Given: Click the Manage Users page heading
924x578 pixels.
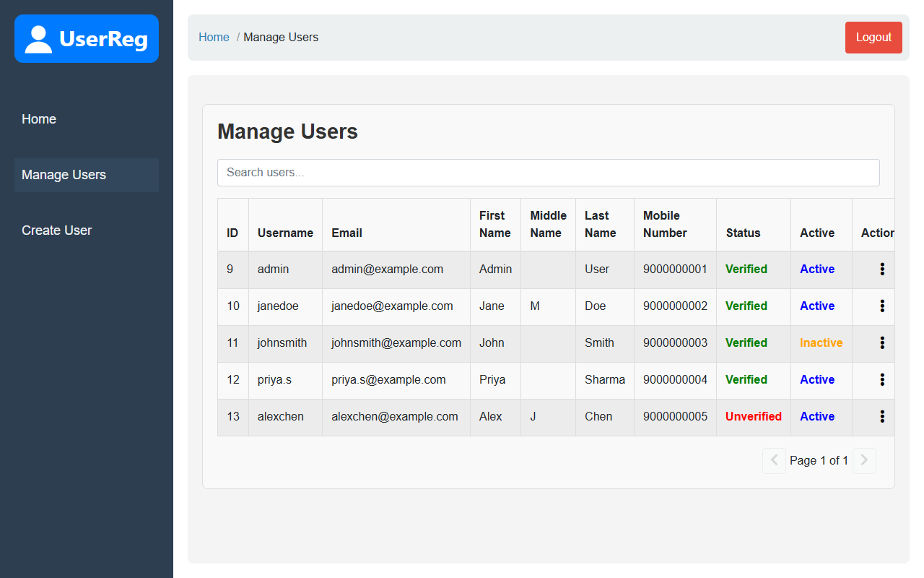Looking at the screenshot, I should click(287, 131).
